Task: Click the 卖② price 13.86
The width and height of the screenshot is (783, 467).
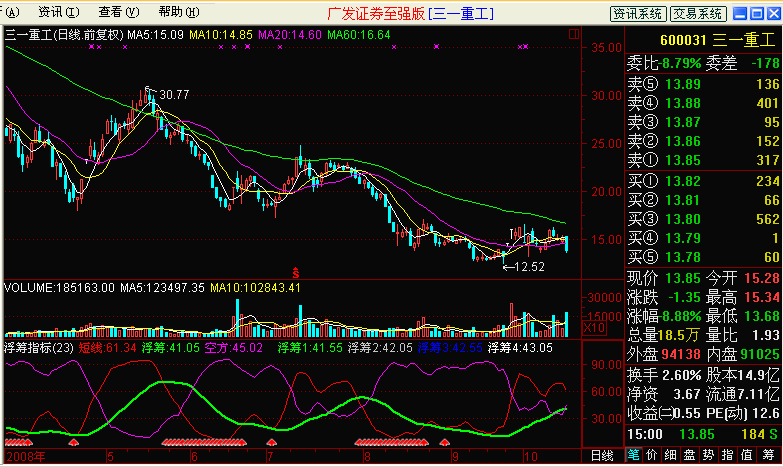Action: point(683,141)
